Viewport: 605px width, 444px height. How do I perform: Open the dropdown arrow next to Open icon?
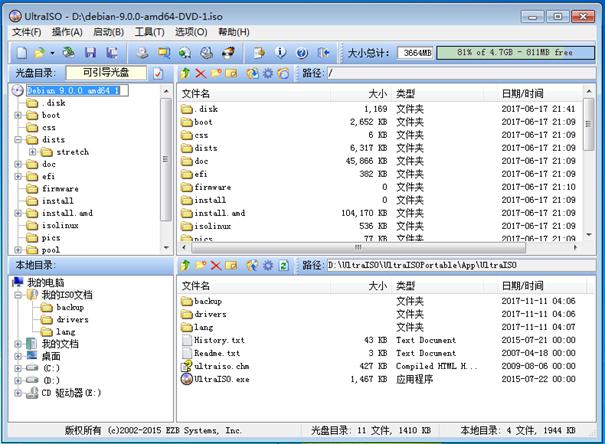pos(52,53)
